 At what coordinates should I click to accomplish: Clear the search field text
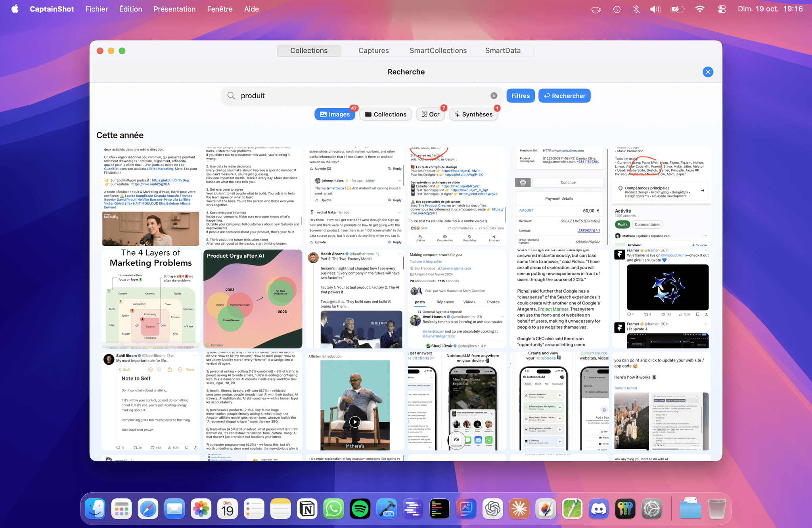(x=494, y=96)
